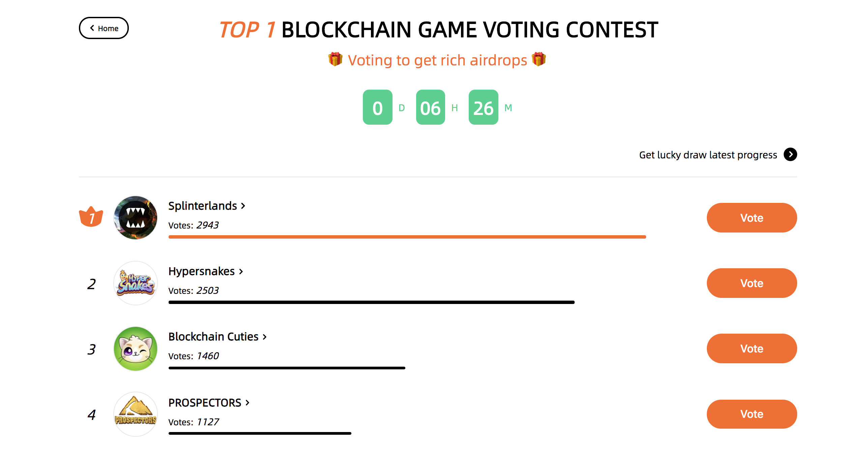Click the black circular arrow for lucky draw
Viewport: 868px width, 459px height.
790,155
